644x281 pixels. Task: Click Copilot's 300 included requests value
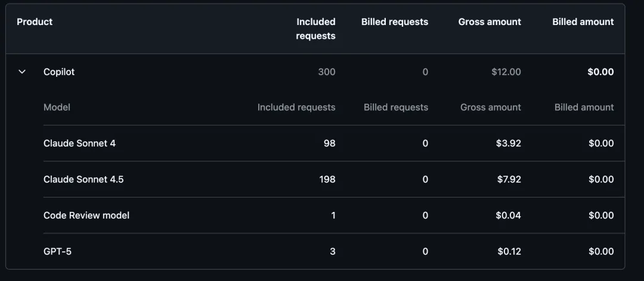[x=326, y=72]
